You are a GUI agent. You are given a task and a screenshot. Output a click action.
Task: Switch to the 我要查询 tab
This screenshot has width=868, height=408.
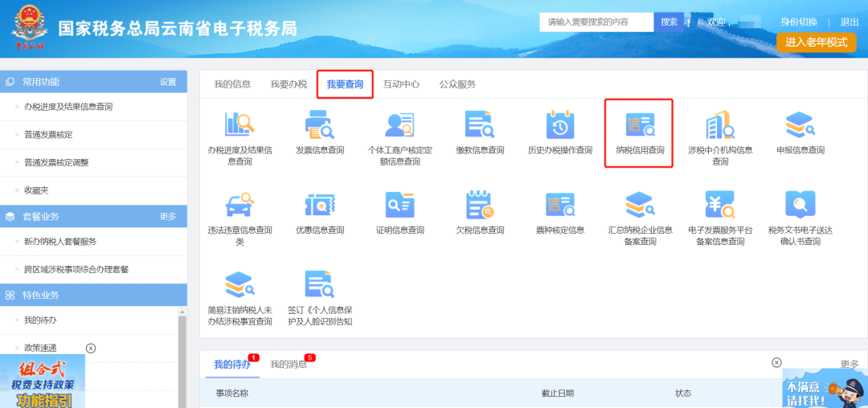pyautogui.click(x=345, y=84)
